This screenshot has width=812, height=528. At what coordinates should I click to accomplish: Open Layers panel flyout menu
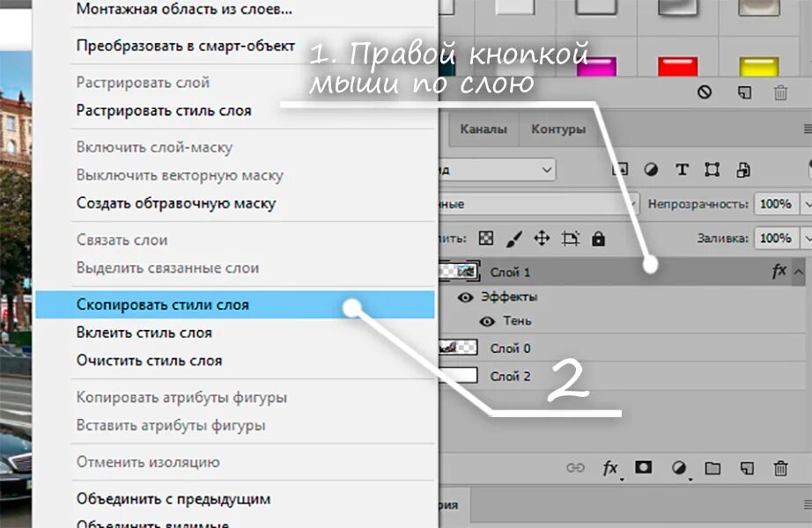808,128
